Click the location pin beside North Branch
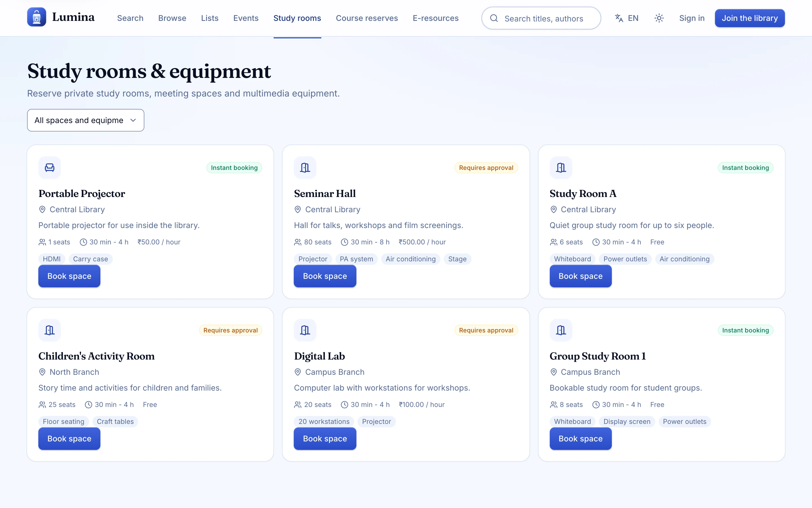This screenshot has height=508, width=812. [42, 372]
